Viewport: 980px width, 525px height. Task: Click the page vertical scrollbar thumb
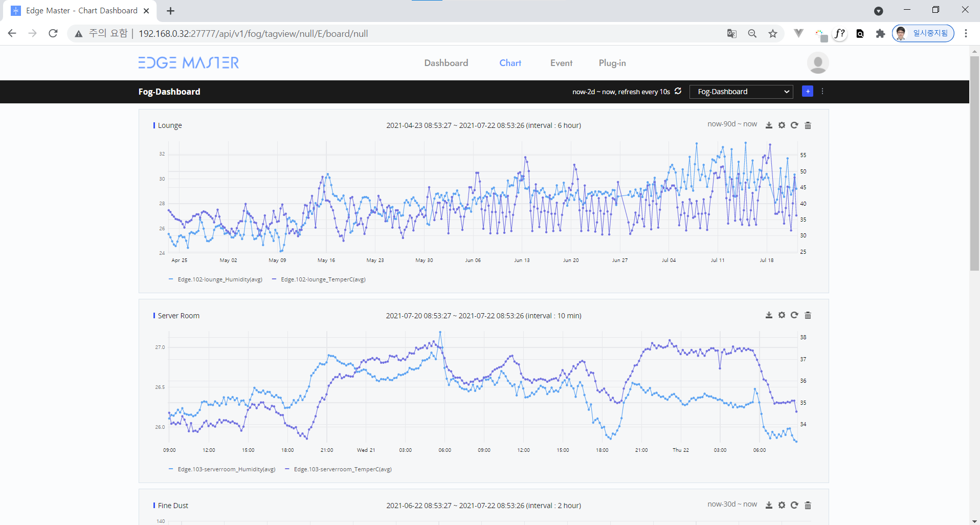click(x=974, y=163)
